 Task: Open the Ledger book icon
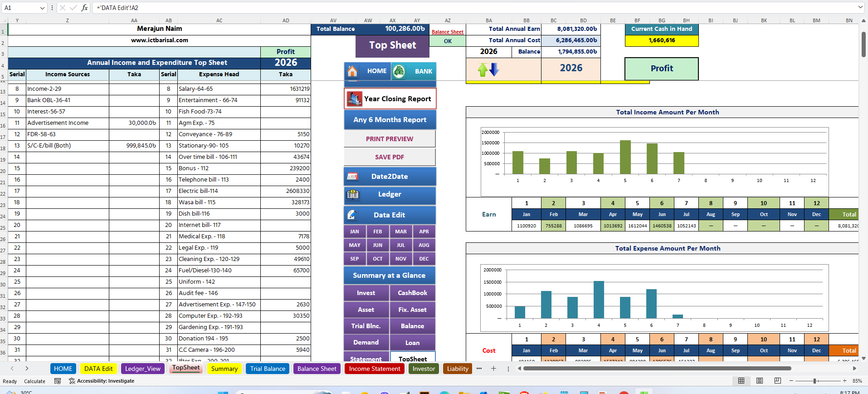(353, 195)
